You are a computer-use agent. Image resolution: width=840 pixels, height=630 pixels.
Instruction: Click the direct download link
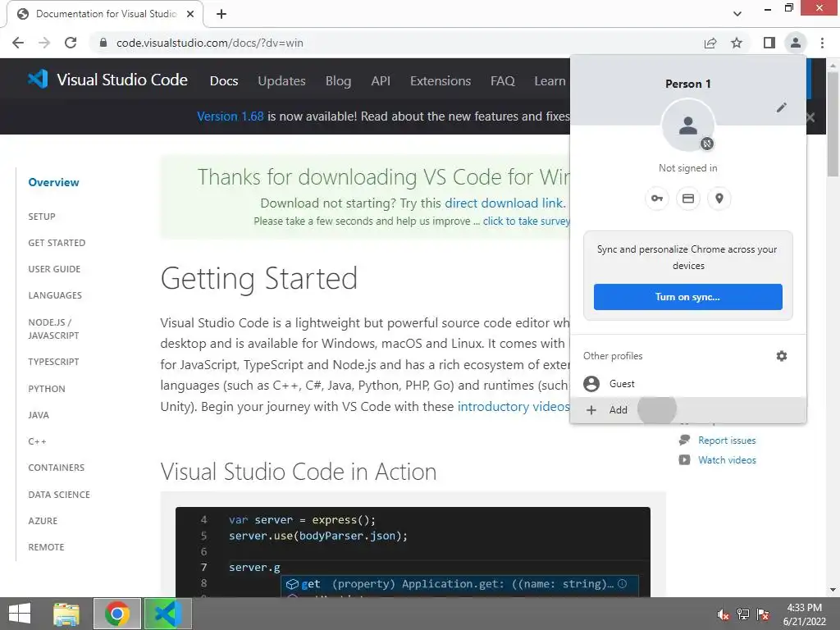pos(504,203)
